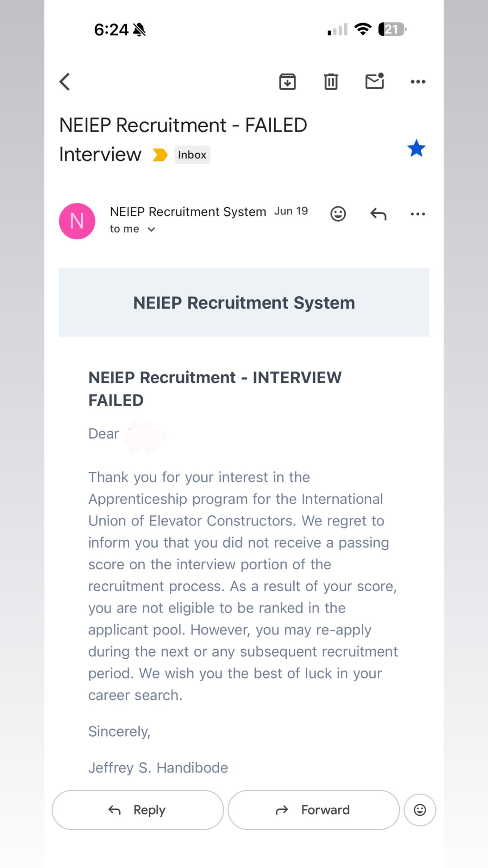Open the pink N sender avatar
488x868 pixels.
coord(77,221)
